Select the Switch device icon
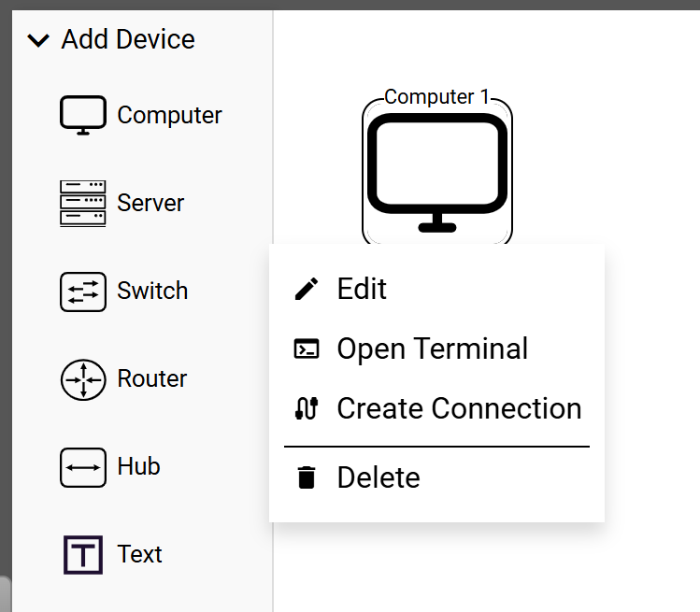Viewport: 700px width, 612px height. (x=83, y=291)
